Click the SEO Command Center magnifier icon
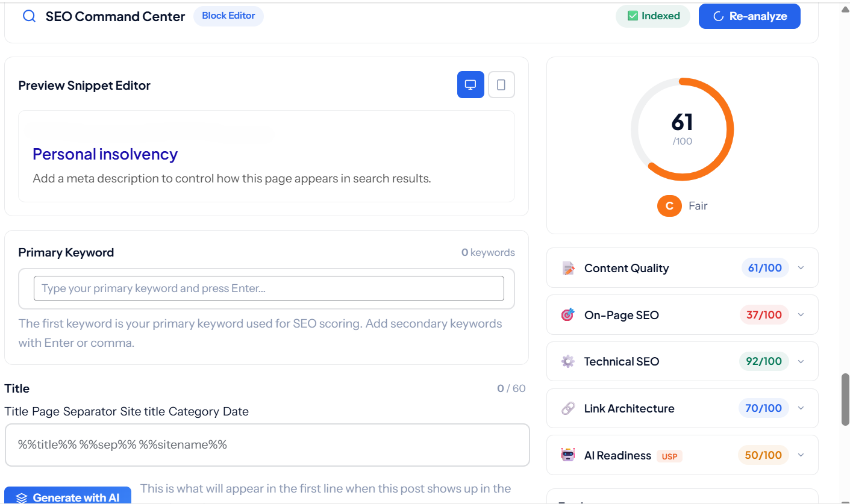This screenshot has width=850, height=504. [29, 16]
